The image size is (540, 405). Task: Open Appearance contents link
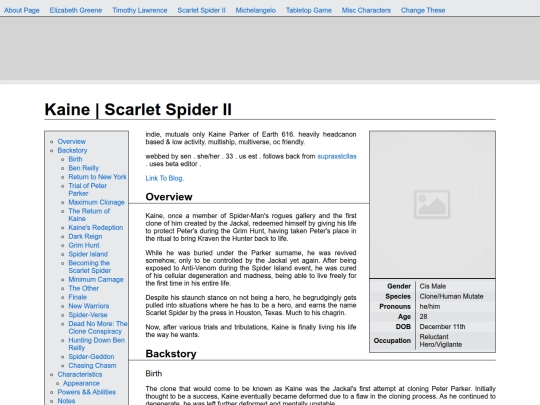tap(81, 383)
